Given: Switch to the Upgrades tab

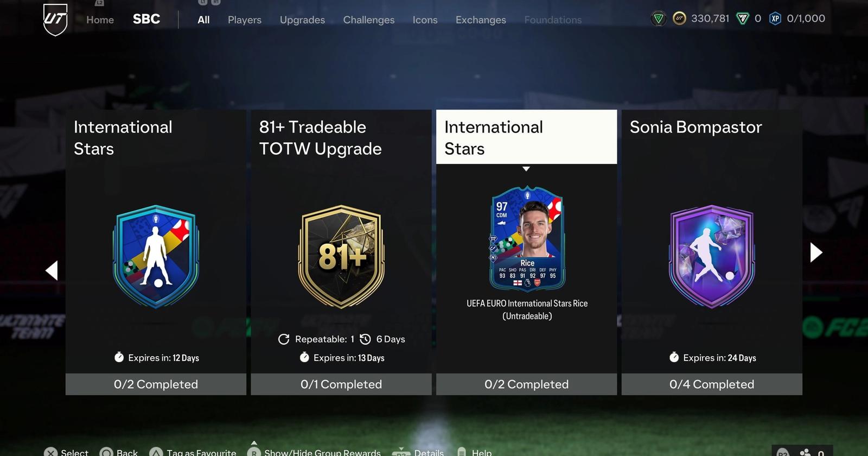Looking at the screenshot, I should [302, 20].
